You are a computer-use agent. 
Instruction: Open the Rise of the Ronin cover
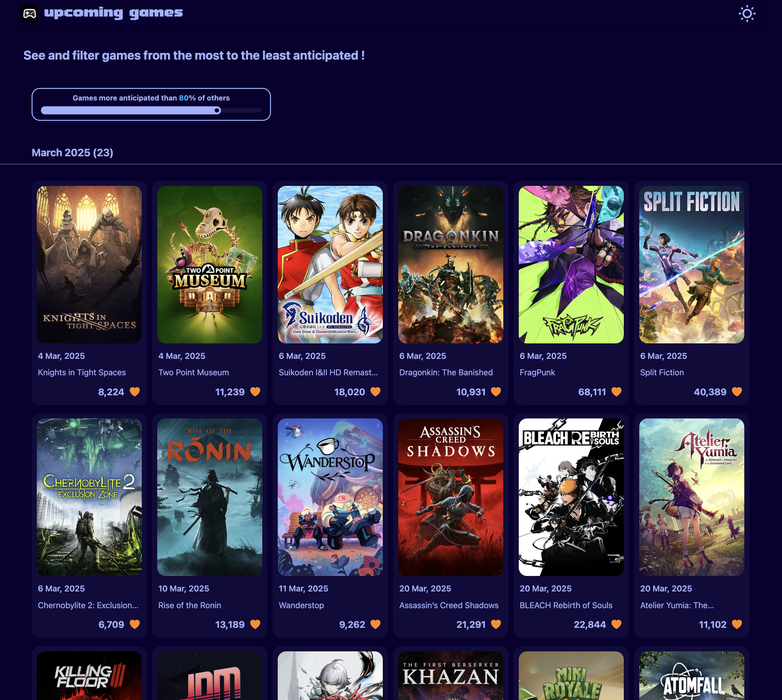point(210,497)
